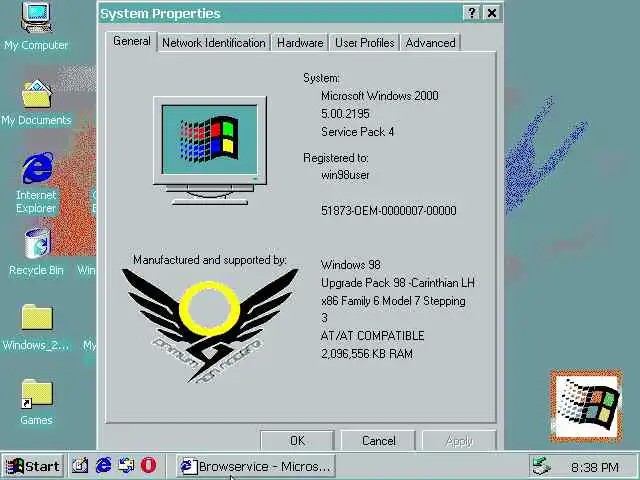This screenshot has height=480, width=640.
Task: Launch Internet Explorer from quick launch
Action: 103,466
